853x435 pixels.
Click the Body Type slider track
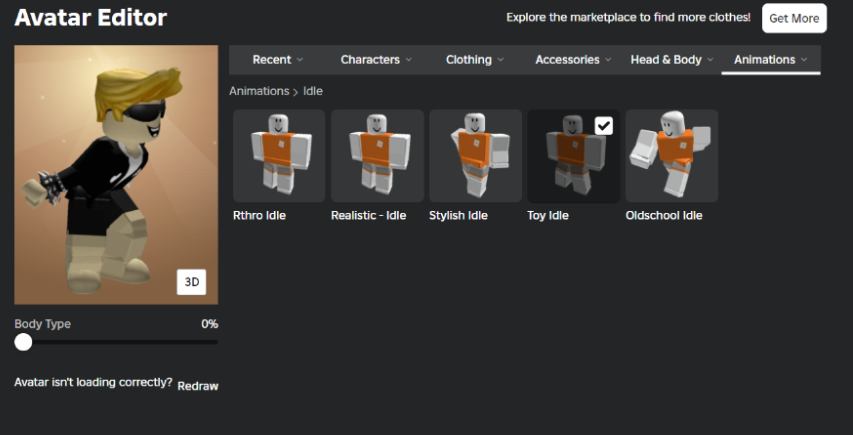116,342
